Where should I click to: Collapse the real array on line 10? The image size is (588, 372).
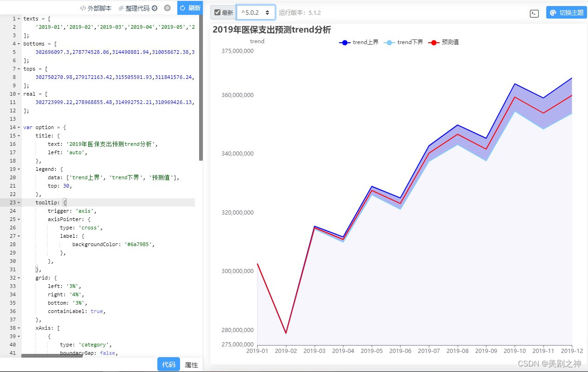19,94
